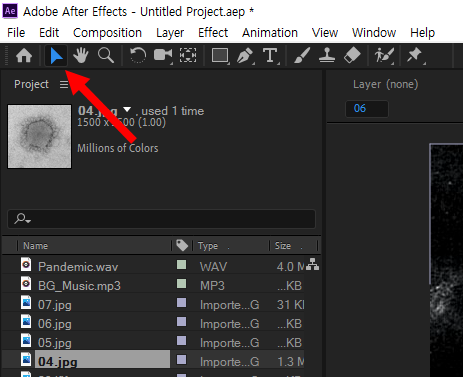
Task: Click the label tag column header icon
Action: [182, 246]
